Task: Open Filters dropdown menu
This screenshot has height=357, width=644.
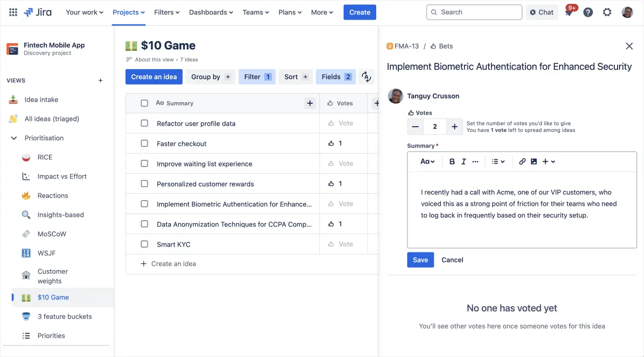Action: click(x=167, y=12)
